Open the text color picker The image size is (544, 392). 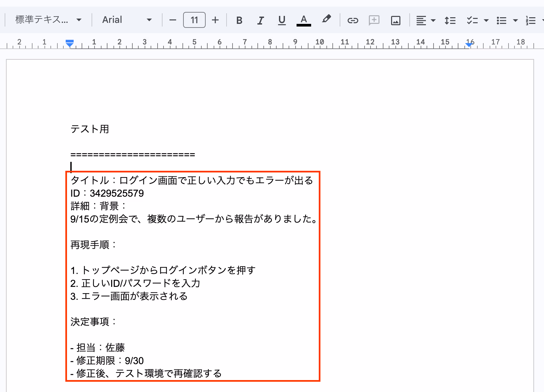[304, 20]
